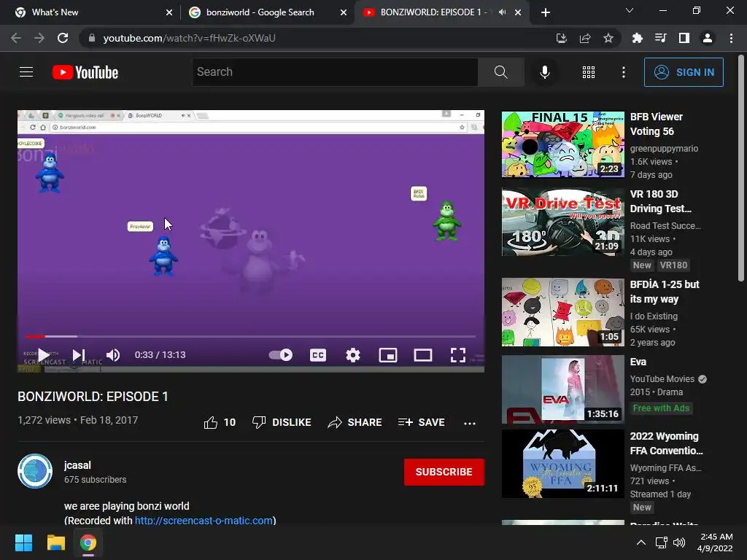This screenshot has height=560, width=747.
Task: Open the Eva movie thumbnail
Action: pyautogui.click(x=562, y=389)
